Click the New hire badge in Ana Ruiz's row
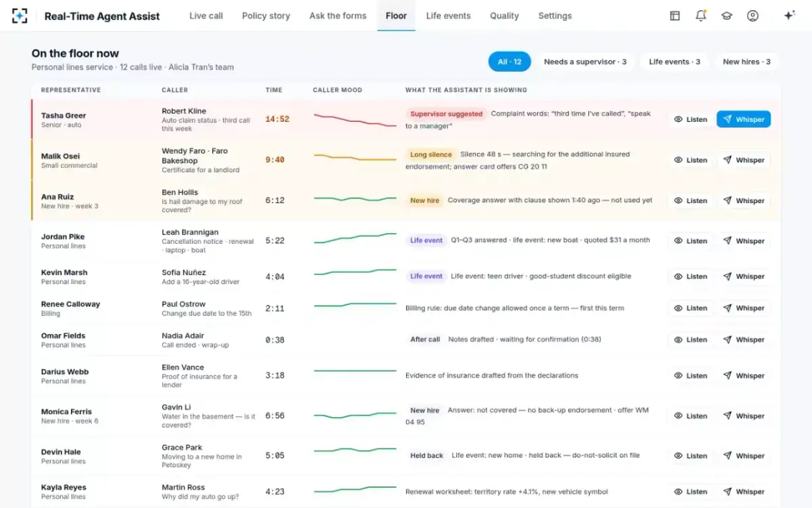Viewport: 812px width, 508px height. click(x=424, y=200)
